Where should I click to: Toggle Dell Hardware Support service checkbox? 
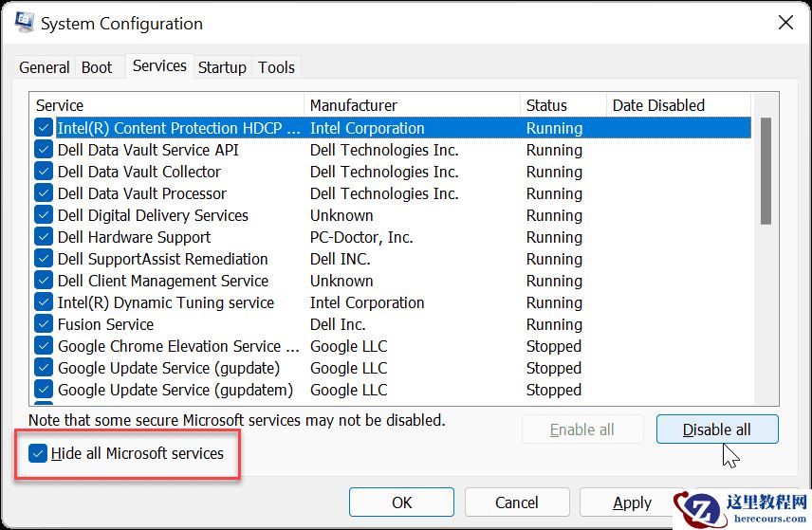pos(44,237)
